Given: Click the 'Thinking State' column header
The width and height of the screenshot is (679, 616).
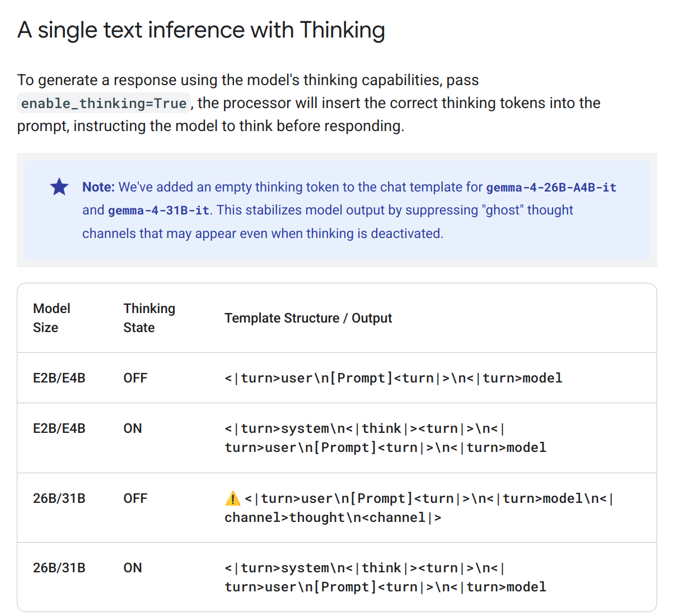Looking at the screenshot, I should tap(149, 318).
